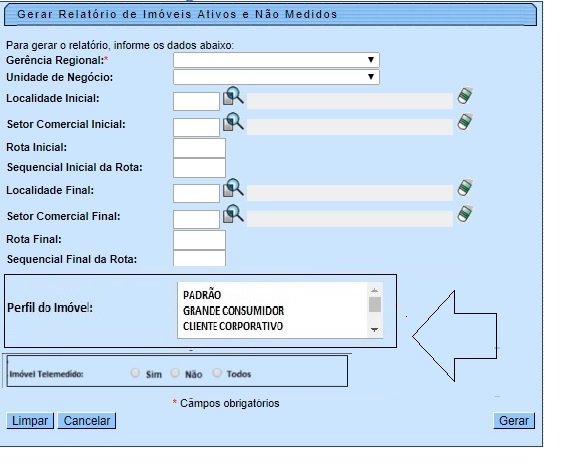Focus the Rota Final field
This screenshot has width=572, height=468.
[199, 240]
